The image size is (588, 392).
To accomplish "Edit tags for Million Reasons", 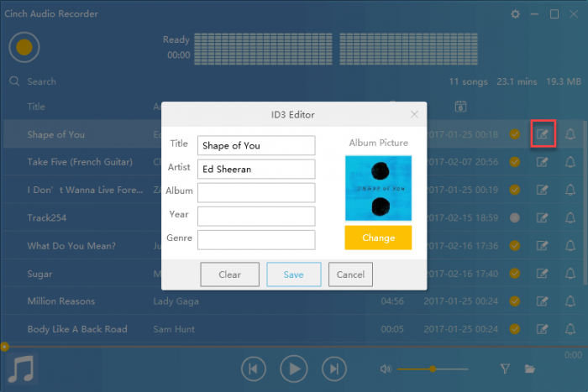I will pyautogui.click(x=543, y=301).
